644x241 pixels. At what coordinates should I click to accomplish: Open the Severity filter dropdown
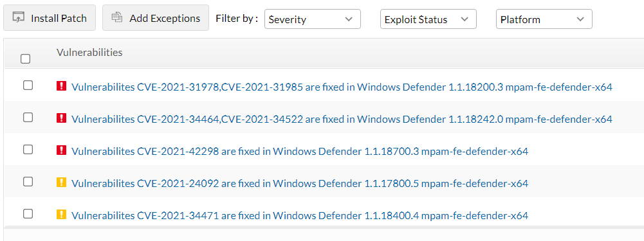(x=313, y=19)
